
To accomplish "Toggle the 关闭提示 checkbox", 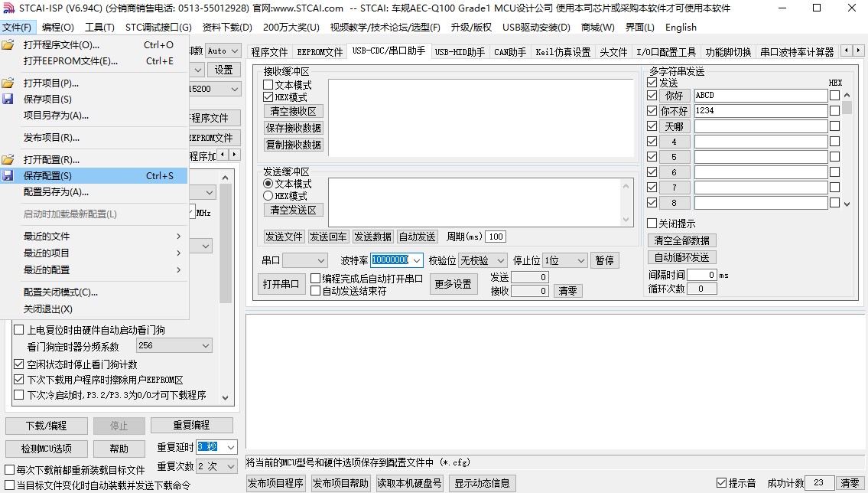I will (652, 224).
